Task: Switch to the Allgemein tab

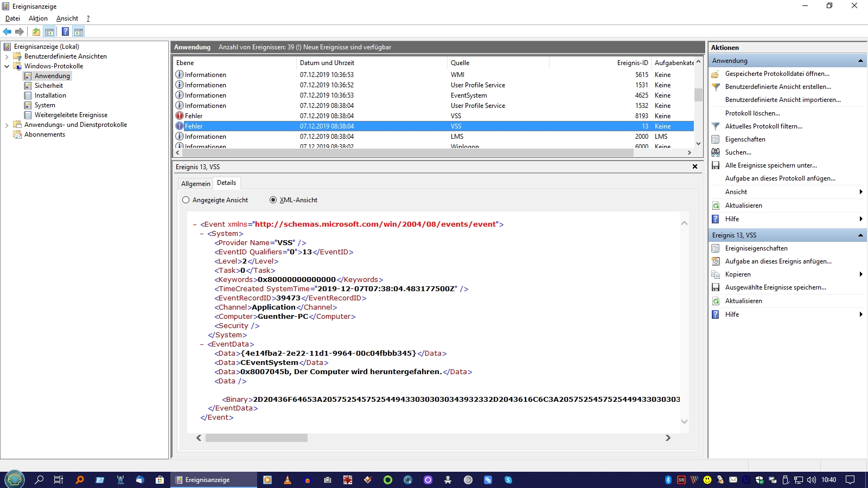Action: [x=195, y=184]
